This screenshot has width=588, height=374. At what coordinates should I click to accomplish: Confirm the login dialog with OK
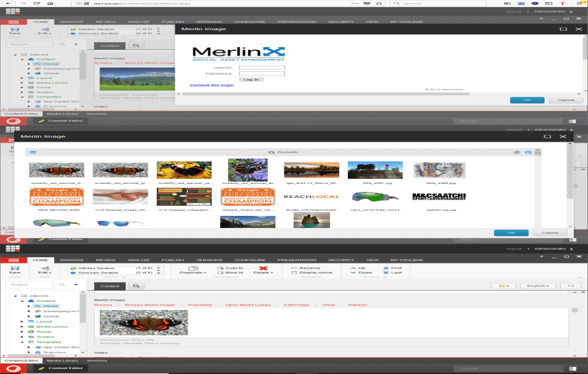click(x=527, y=100)
